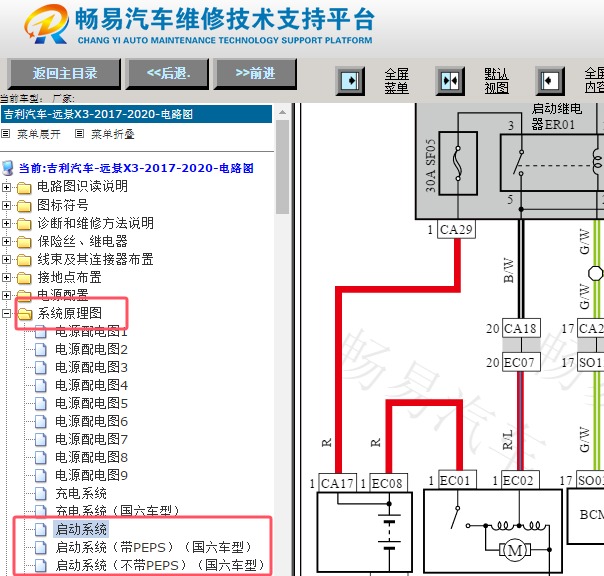
Task: Select header 吉利汽车-远景X3-2017-2020-电路图
Action: click(x=136, y=114)
